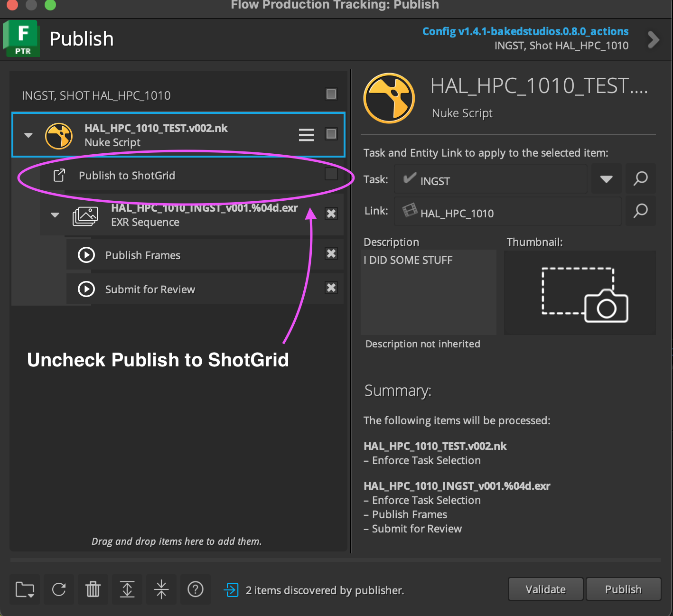Open the browse files folder icon

(25, 589)
